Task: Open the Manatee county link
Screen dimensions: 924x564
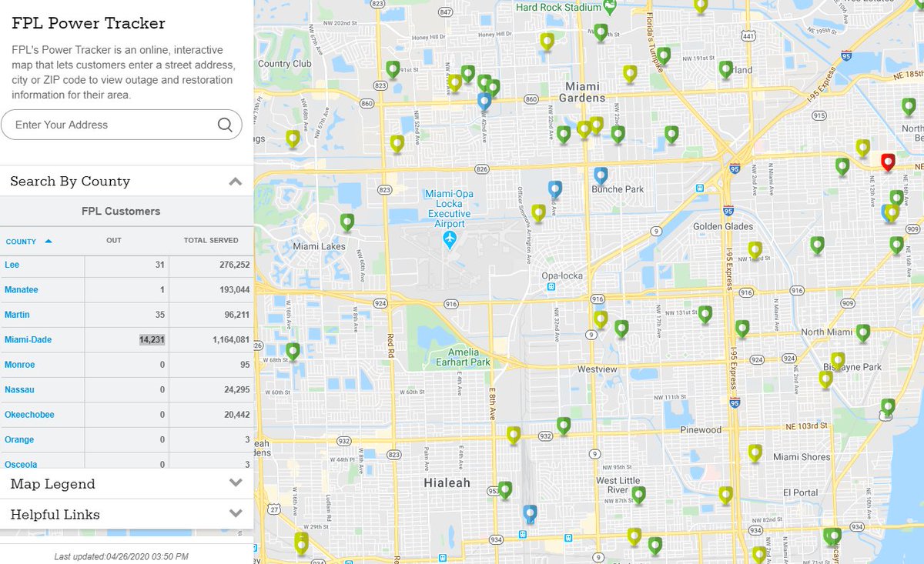Action: click(x=21, y=289)
